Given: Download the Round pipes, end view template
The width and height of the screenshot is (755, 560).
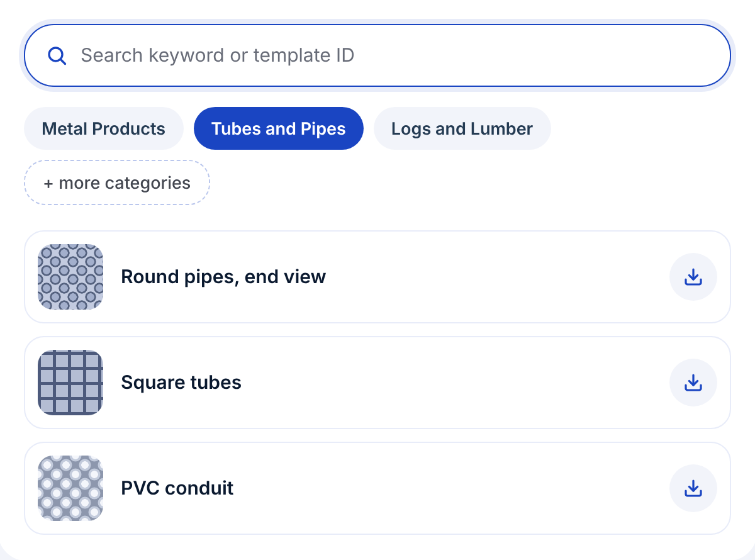Looking at the screenshot, I should pyautogui.click(x=693, y=277).
